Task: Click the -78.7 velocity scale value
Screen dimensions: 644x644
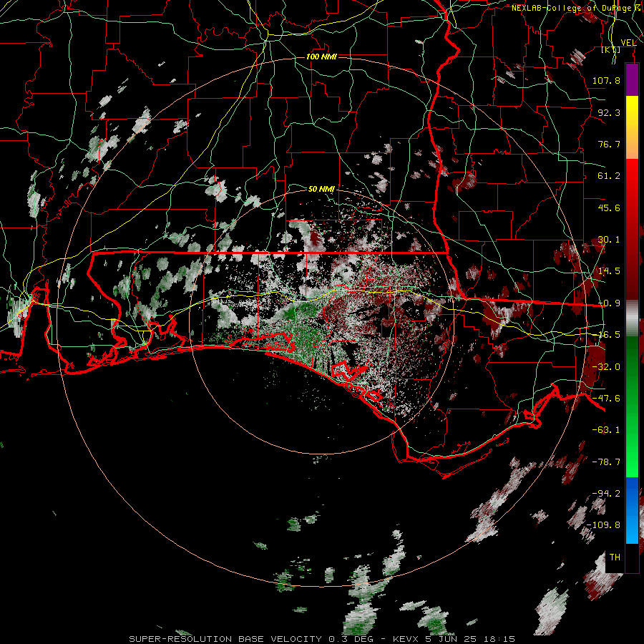Action: pos(606,462)
